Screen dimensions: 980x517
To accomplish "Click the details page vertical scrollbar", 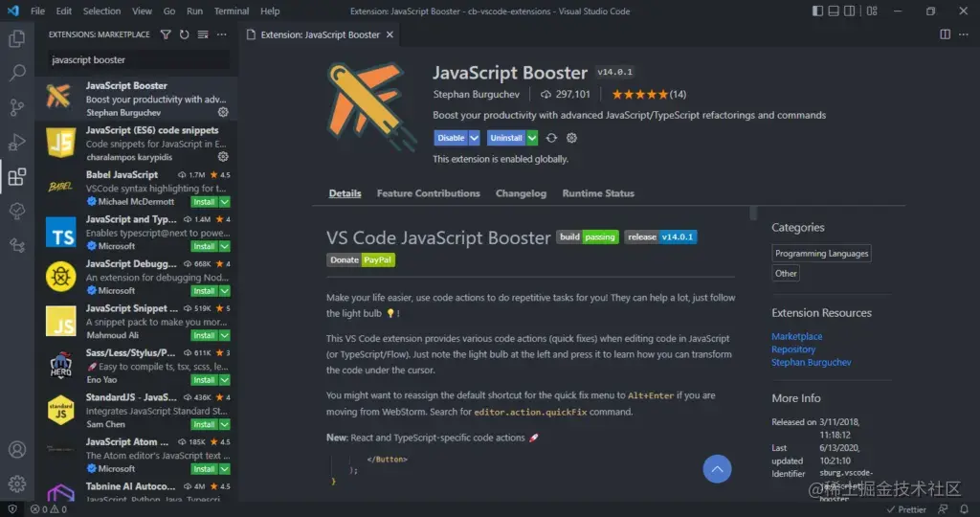I will (753, 214).
